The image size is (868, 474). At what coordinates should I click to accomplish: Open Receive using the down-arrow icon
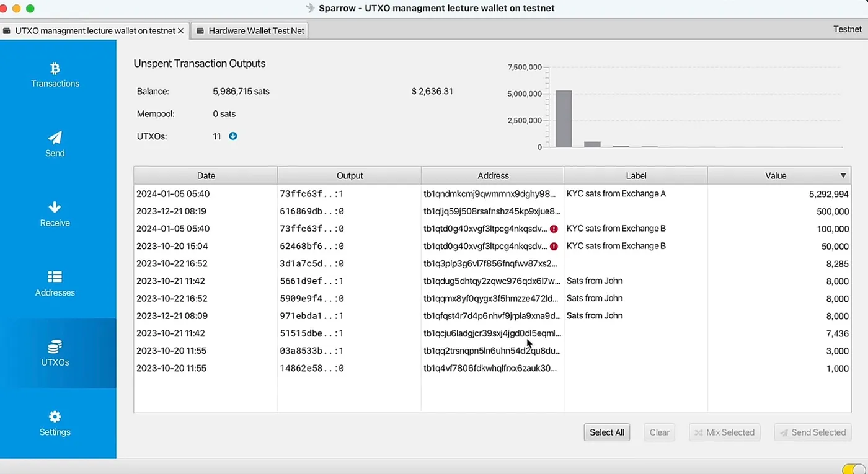(55, 207)
